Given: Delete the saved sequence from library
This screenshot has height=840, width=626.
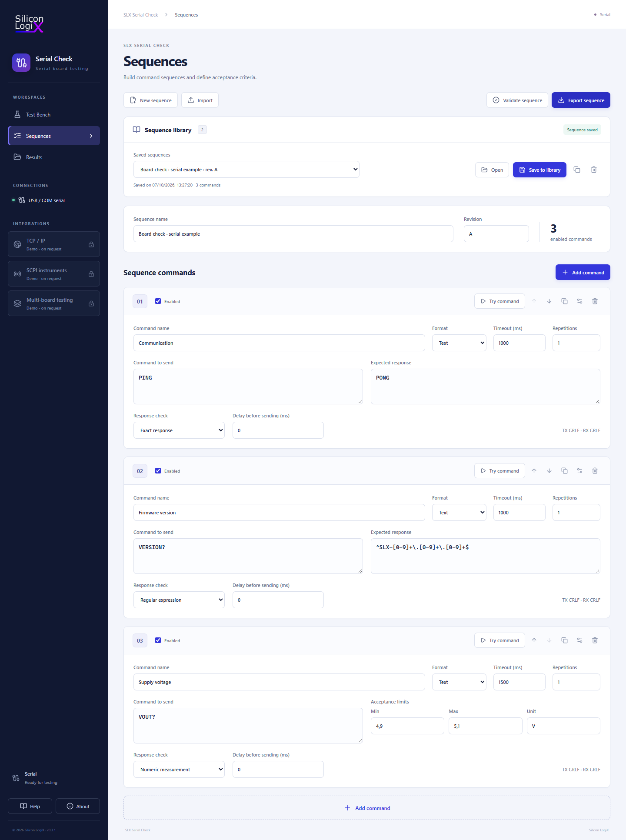Looking at the screenshot, I should [594, 170].
